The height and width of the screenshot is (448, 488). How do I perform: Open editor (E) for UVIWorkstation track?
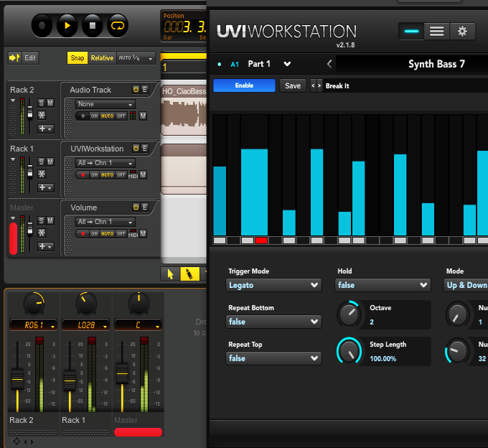point(145,148)
